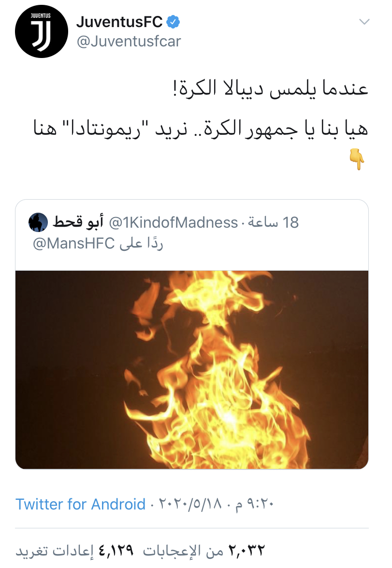Open the quoted author name أبو قحط
This screenshot has height=568, width=392.
coord(78,222)
